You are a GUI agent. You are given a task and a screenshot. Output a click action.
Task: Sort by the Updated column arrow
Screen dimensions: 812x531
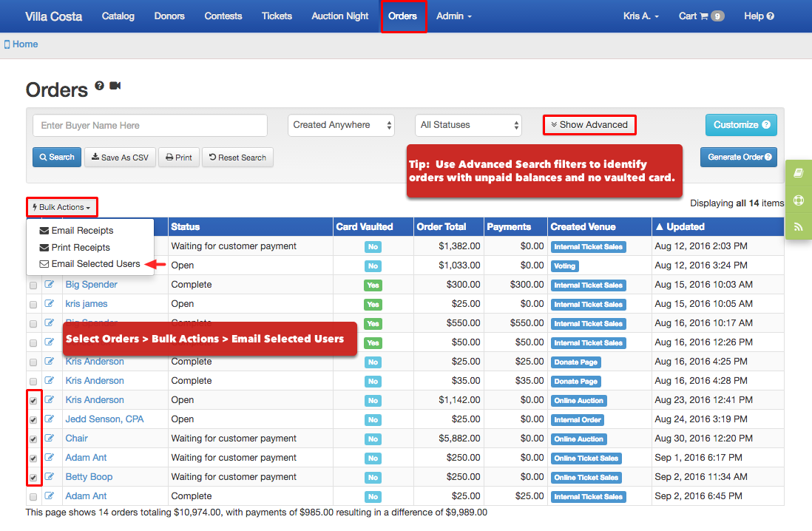(x=659, y=227)
